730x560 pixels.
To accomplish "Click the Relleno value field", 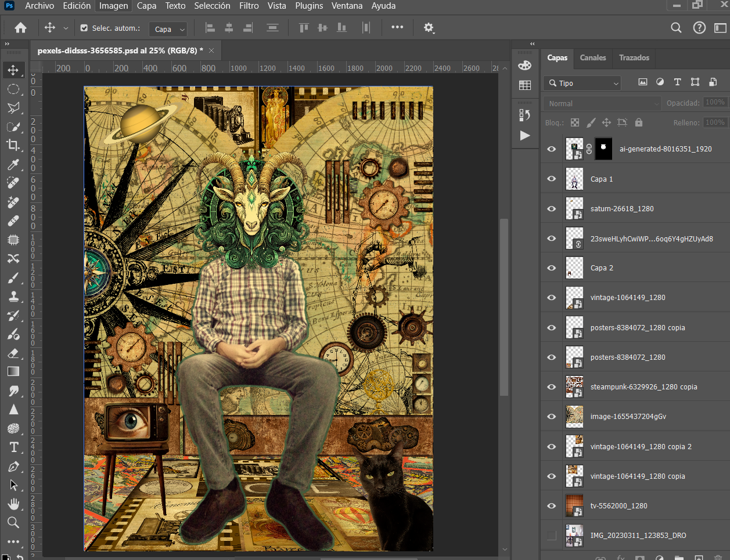I will 715,122.
